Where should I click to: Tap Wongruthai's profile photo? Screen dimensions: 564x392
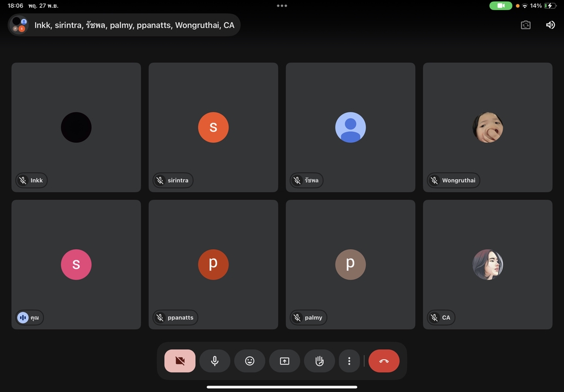488,127
